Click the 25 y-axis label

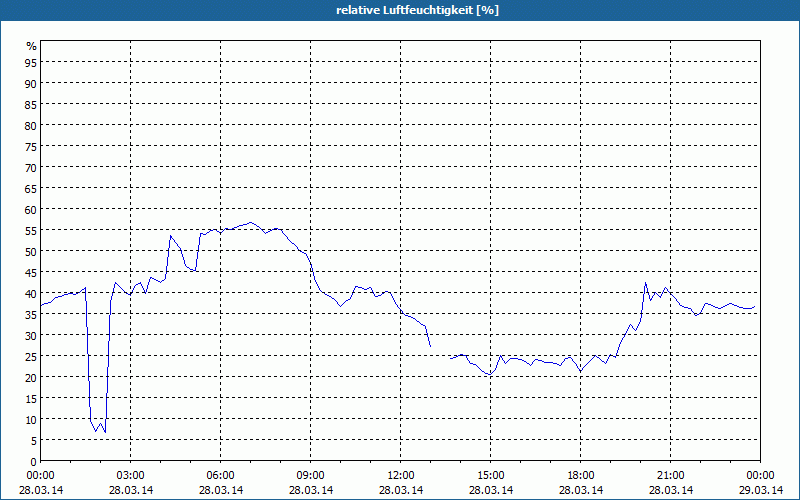coord(31,356)
